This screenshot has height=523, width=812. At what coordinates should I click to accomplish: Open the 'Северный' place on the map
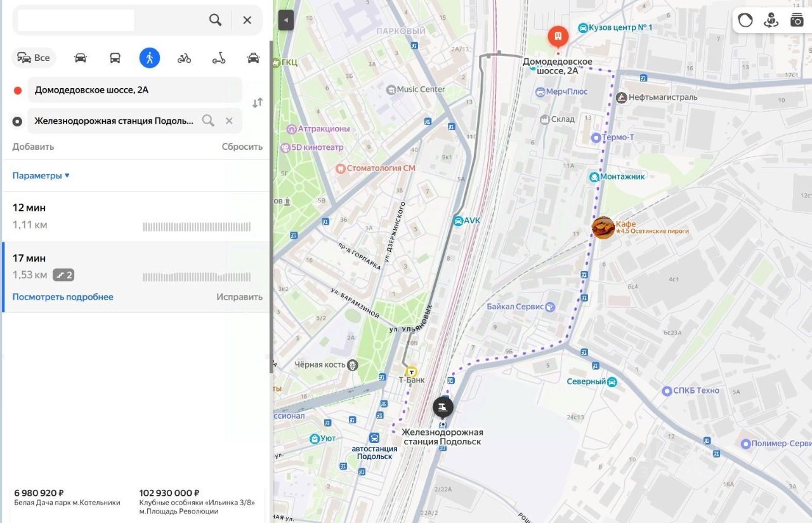click(x=592, y=381)
